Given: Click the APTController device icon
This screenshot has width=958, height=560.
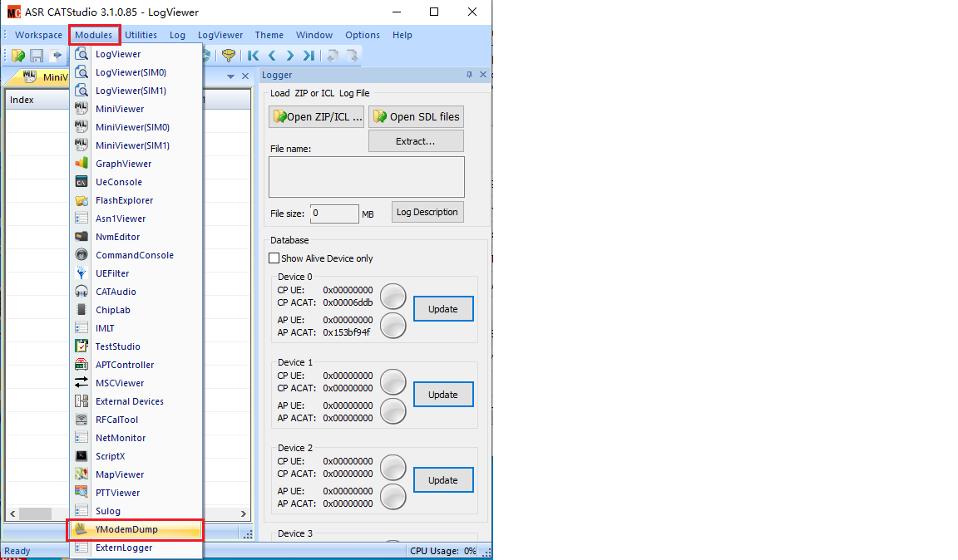Looking at the screenshot, I should (x=81, y=365).
